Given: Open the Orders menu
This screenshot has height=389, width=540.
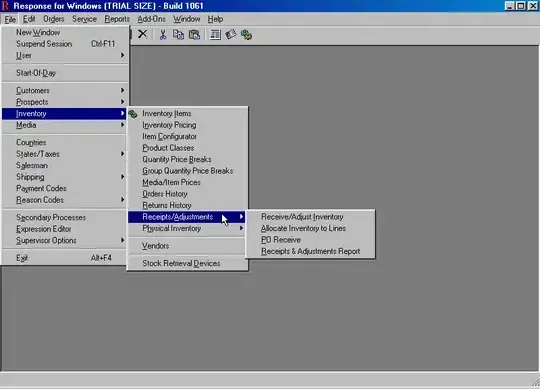Looking at the screenshot, I should click(54, 19).
